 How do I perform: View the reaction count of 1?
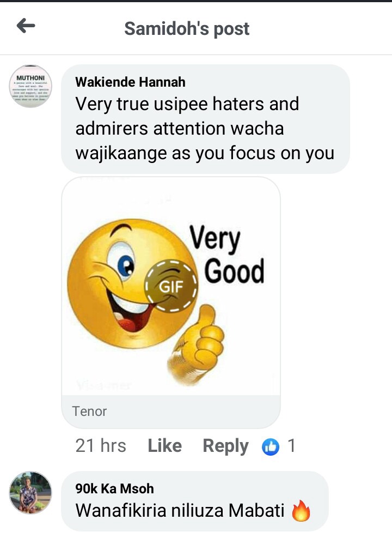point(292,446)
